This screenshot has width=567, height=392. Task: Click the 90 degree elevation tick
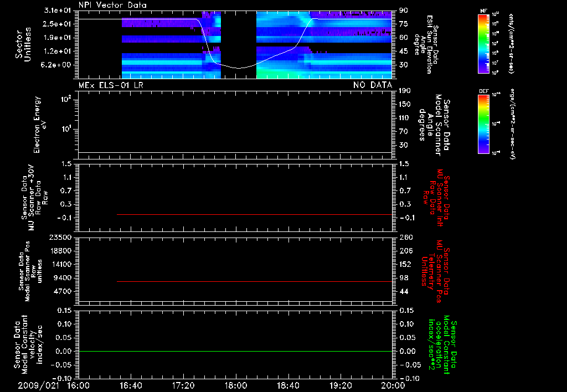[404, 11]
